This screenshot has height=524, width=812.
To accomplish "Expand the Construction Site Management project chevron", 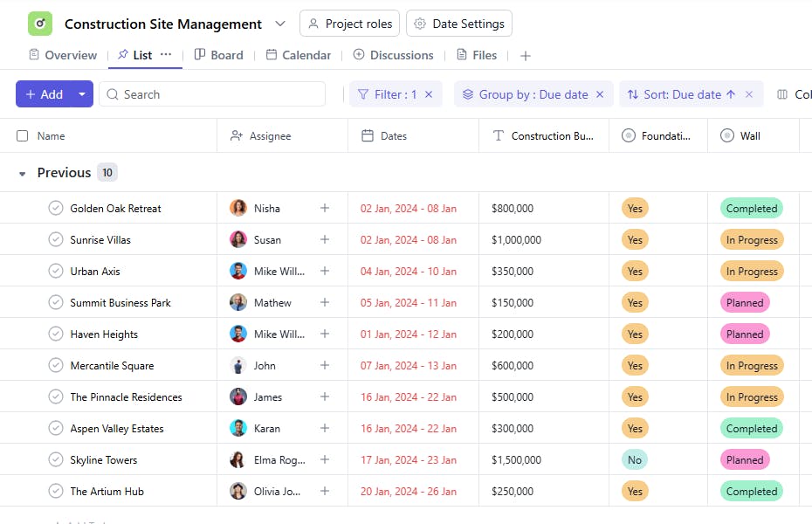I will [x=279, y=24].
